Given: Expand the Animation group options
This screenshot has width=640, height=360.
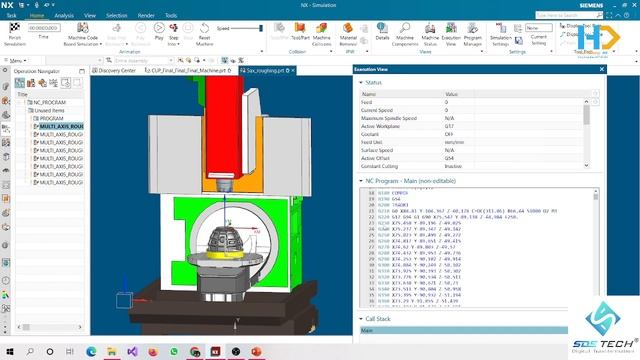Looking at the screenshot, I should [262, 51].
